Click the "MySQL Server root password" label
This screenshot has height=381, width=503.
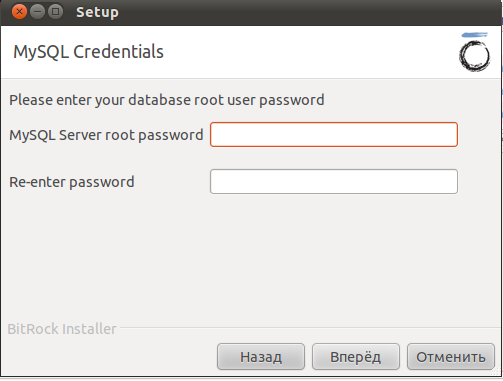(106, 135)
